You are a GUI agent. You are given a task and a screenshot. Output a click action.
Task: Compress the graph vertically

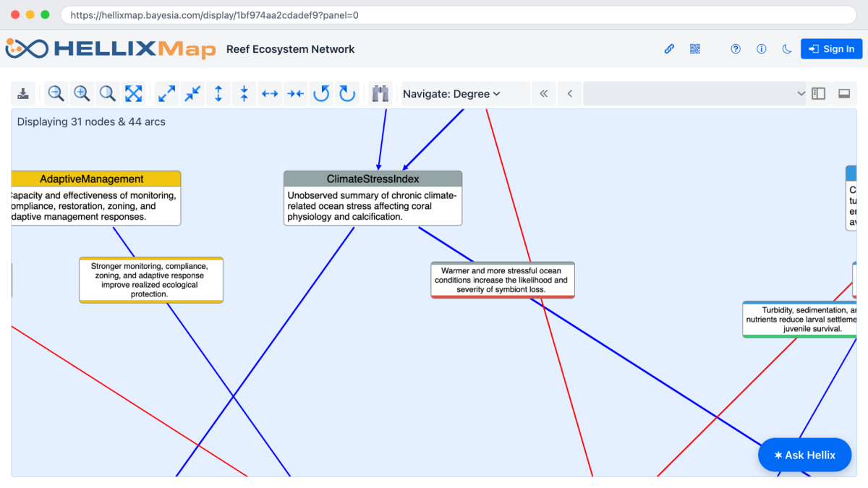tap(244, 93)
